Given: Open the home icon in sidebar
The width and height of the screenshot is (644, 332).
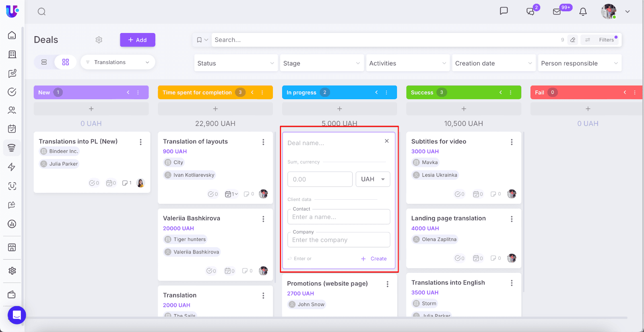Looking at the screenshot, I should coord(12,35).
